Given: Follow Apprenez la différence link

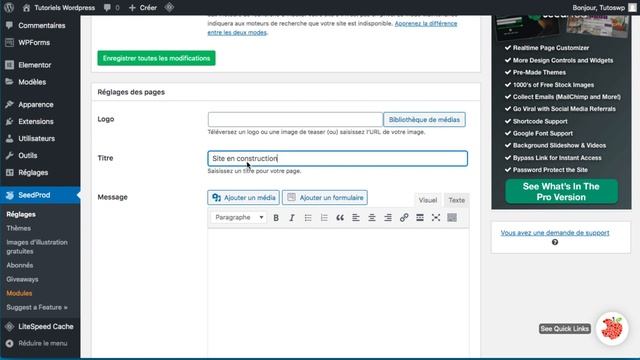Looking at the screenshot, I should (426, 24).
